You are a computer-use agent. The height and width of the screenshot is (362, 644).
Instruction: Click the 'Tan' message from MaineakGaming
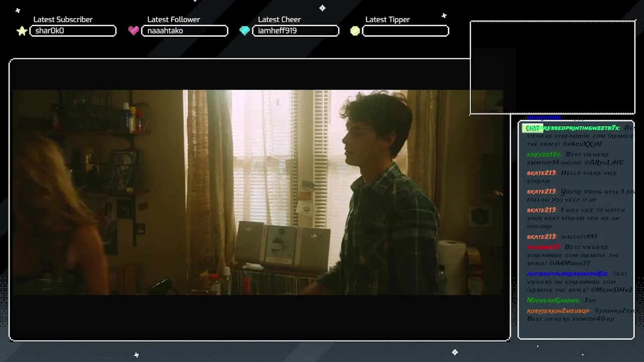(590, 300)
